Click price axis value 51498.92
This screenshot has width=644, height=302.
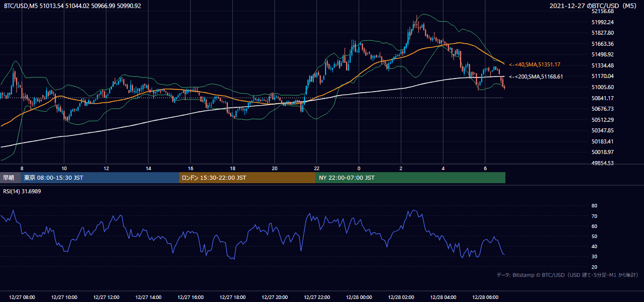[602, 54]
